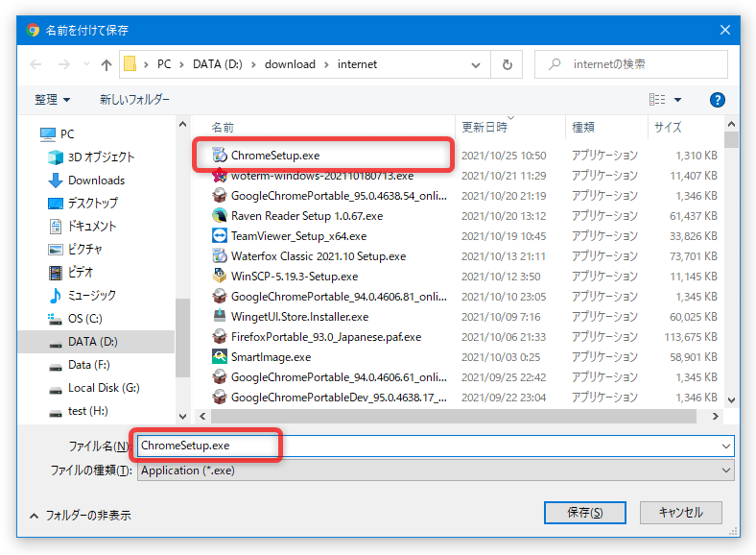Click file list scroll down arrow
Screen dimensions: 756x555
click(731, 400)
